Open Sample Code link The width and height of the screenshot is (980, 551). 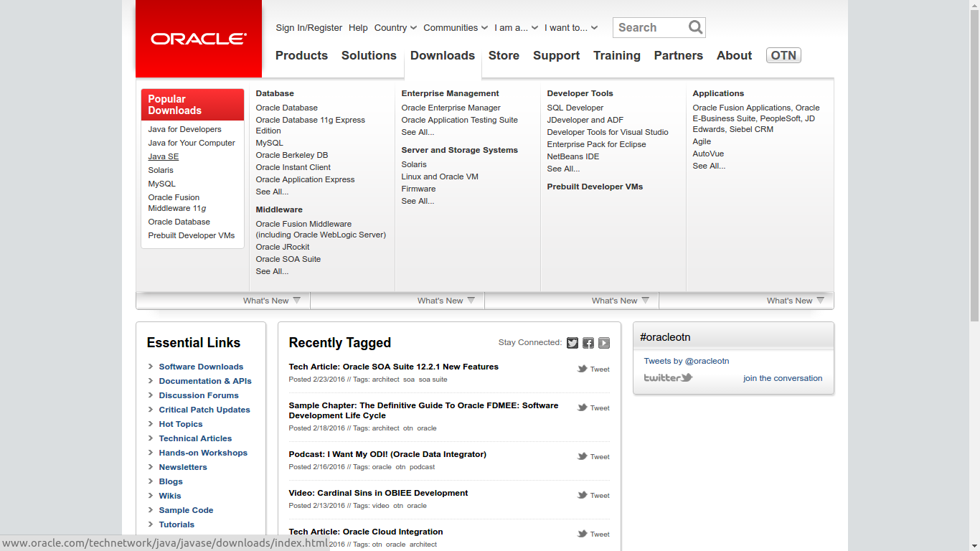point(186,510)
